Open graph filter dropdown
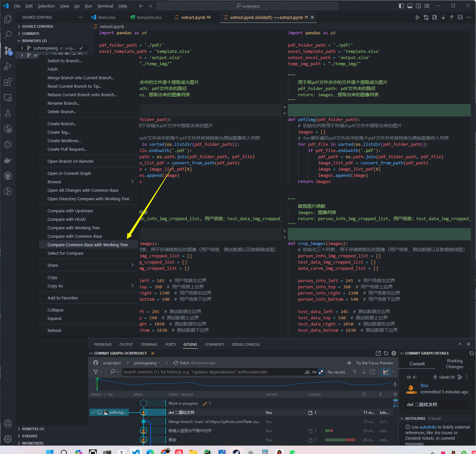Image resolution: width=476 pixels, height=454 pixels. click(x=97, y=372)
